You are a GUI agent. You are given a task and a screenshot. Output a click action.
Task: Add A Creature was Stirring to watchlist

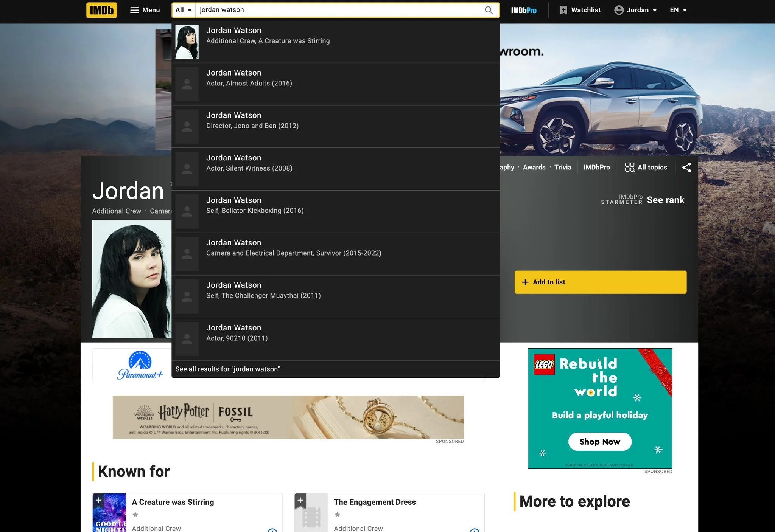point(98,501)
